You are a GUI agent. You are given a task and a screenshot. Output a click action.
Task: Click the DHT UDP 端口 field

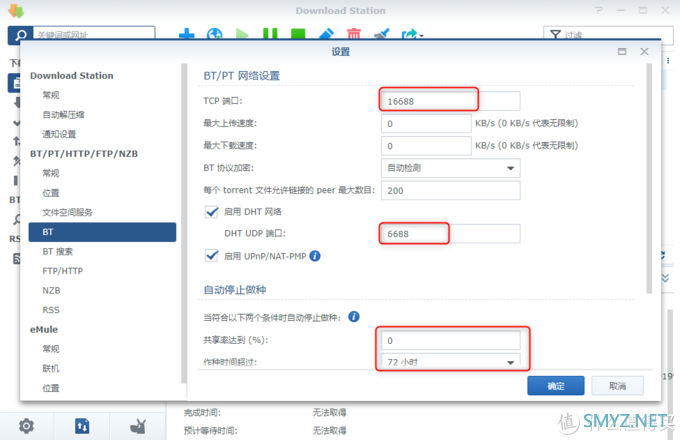(x=451, y=234)
